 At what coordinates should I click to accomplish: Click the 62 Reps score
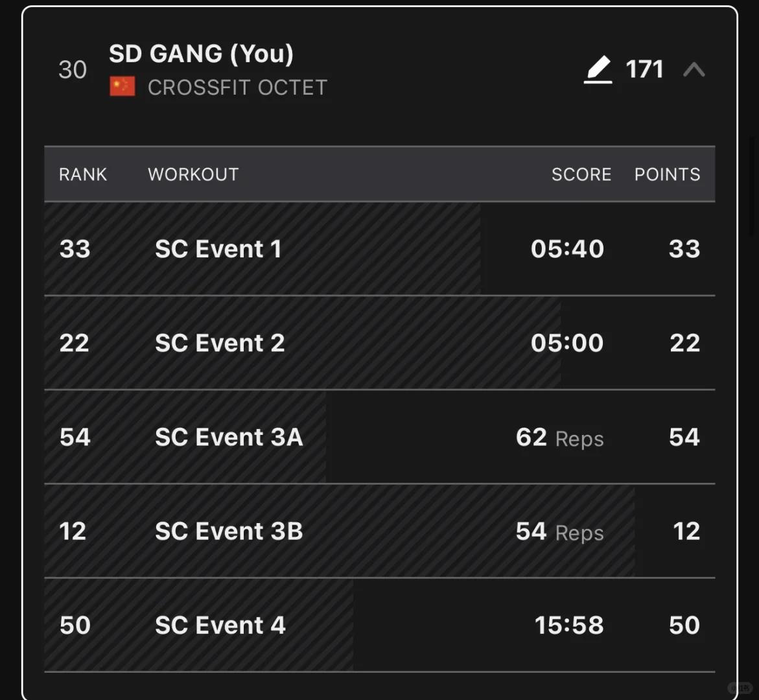tap(559, 437)
